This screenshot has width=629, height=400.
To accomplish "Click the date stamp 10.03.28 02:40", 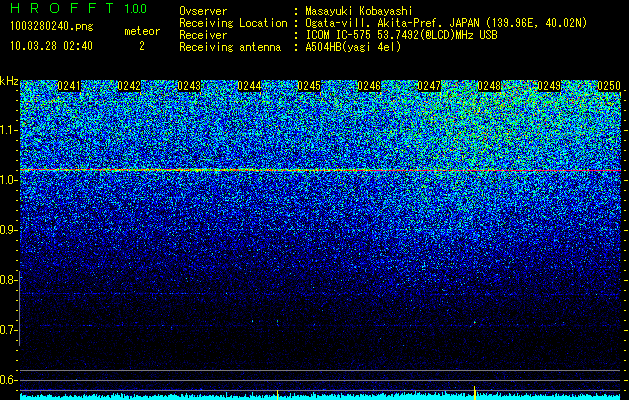I will pyautogui.click(x=51, y=46).
